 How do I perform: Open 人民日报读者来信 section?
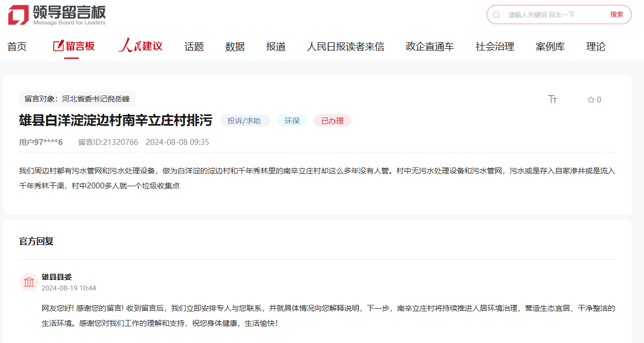[x=345, y=47]
